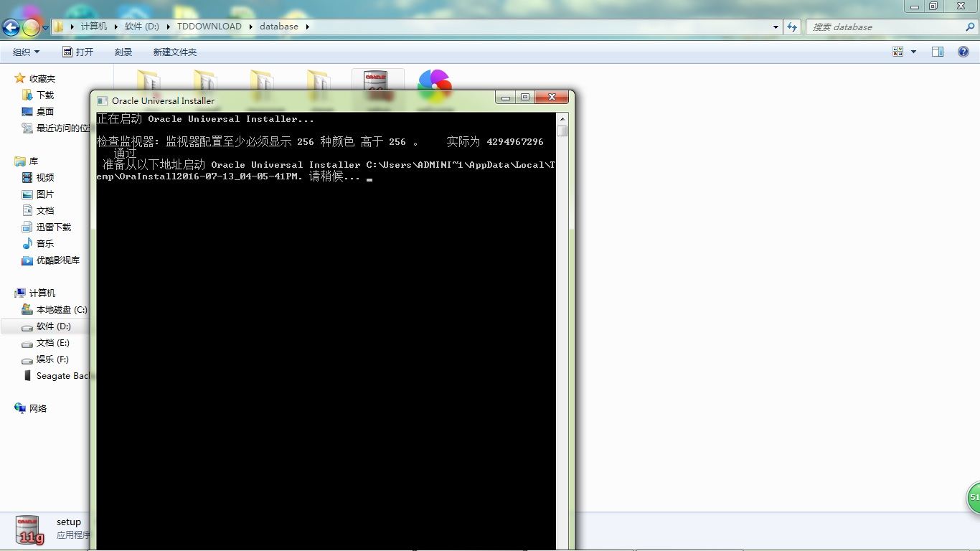Click the 优酷影视库 icon

[27, 260]
